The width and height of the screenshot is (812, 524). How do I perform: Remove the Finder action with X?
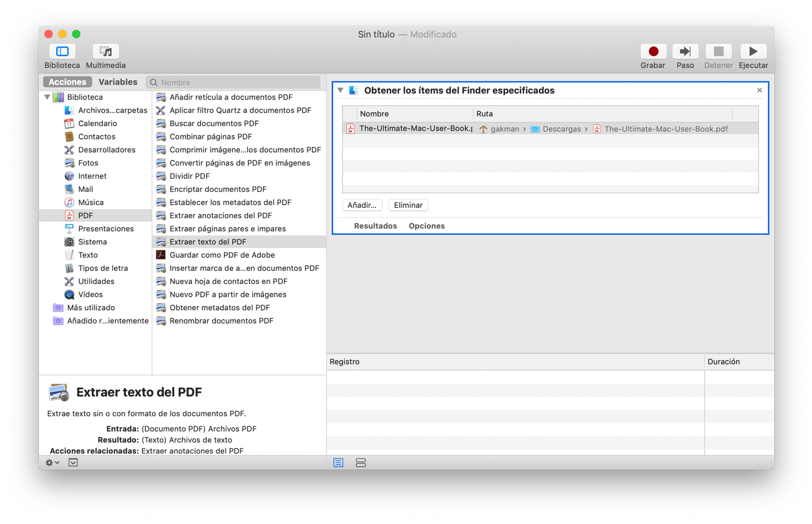tap(759, 91)
